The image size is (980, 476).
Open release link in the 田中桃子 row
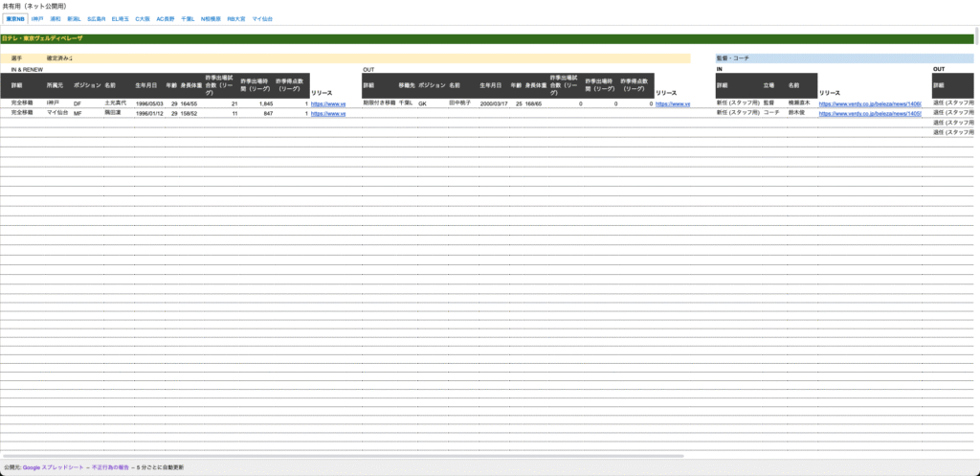tap(673, 103)
